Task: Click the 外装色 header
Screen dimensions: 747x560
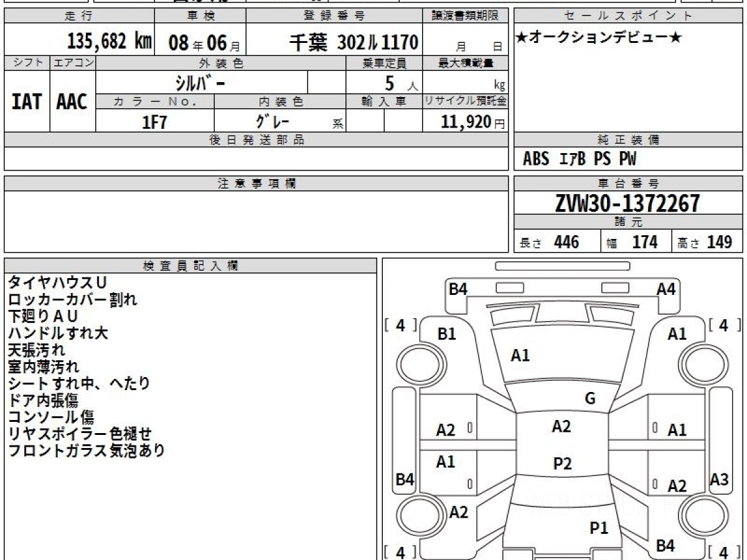Action: click(x=221, y=63)
